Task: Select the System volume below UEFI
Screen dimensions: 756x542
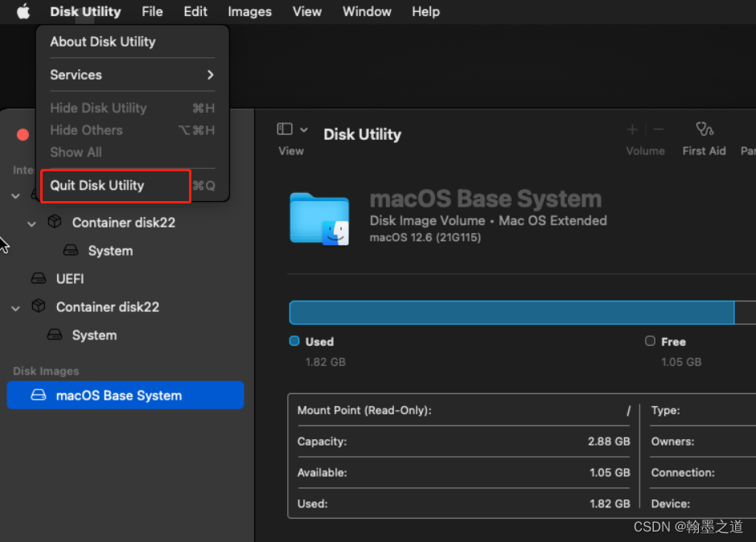Action: pos(95,335)
